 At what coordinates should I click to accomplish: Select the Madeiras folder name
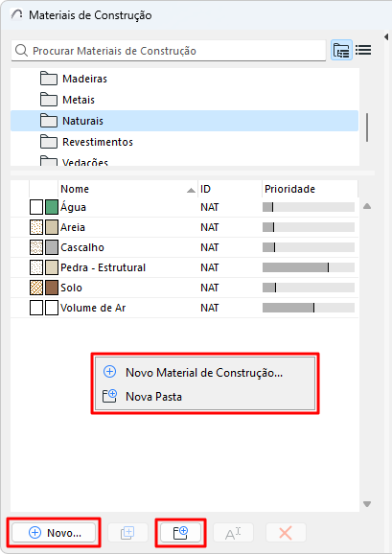84,79
